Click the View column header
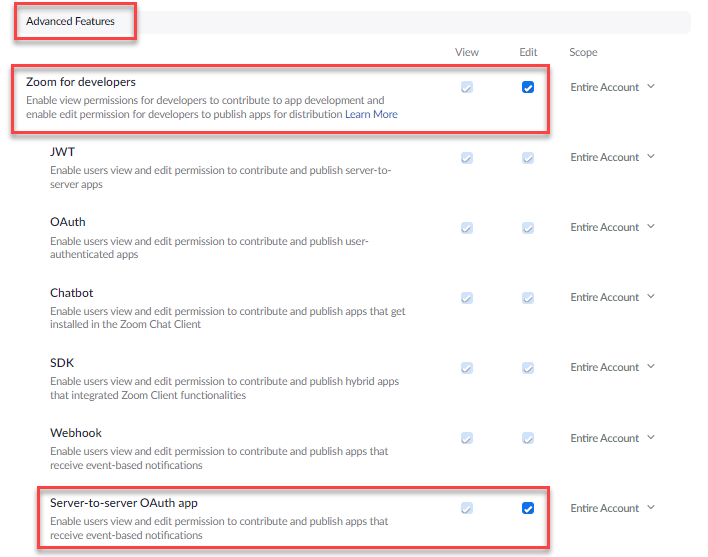The width and height of the screenshot is (708, 557). (x=467, y=52)
